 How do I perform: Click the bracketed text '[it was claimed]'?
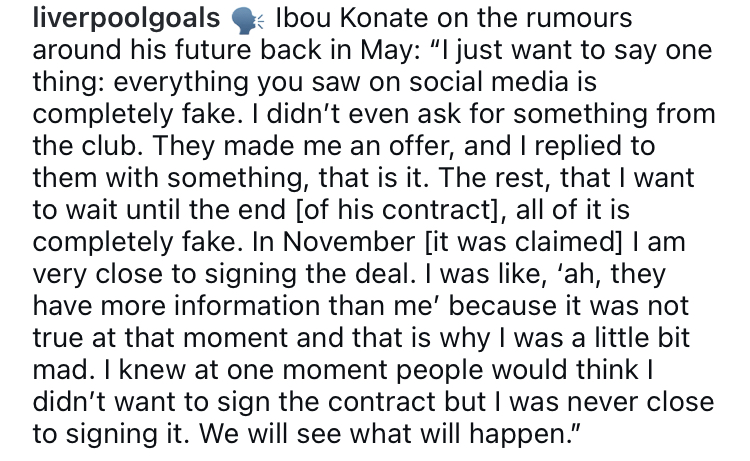point(524,243)
